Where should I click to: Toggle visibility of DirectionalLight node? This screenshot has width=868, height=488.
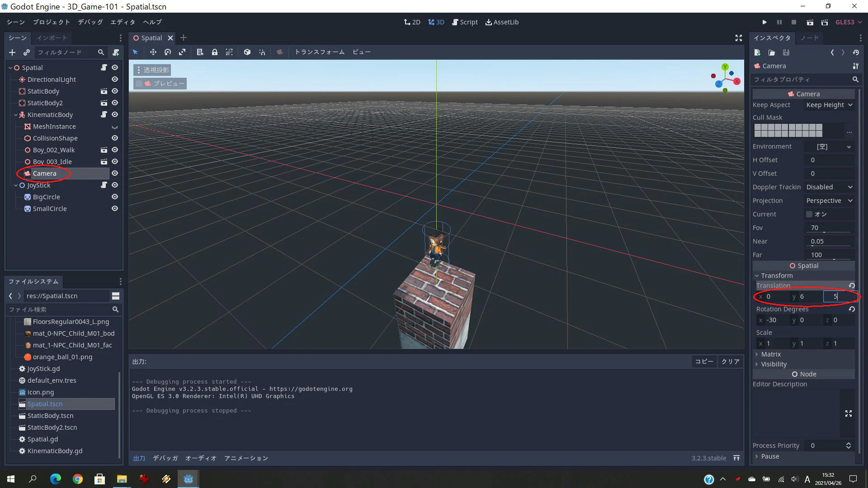[x=115, y=79]
